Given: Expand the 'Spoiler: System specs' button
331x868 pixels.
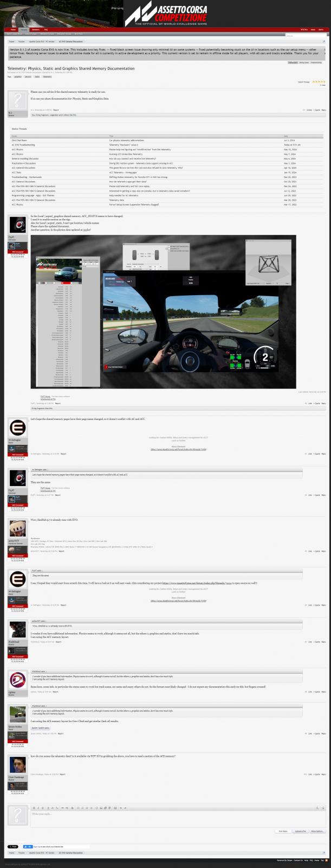Looking at the screenshot, I should click(41, 728).
